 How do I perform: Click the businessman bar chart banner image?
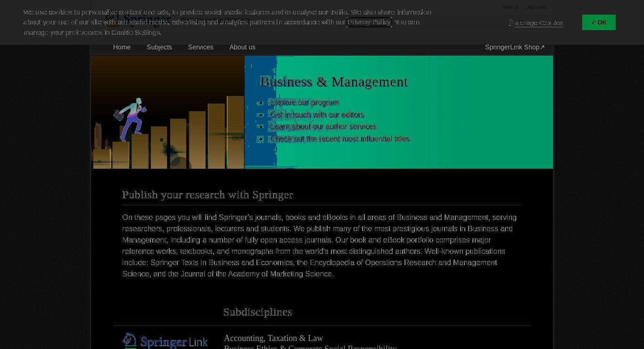click(168, 112)
